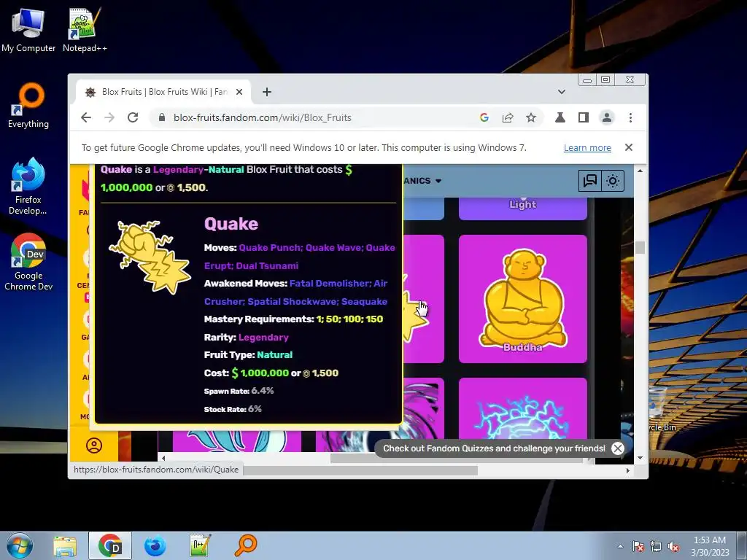Click the page scroll-up arrow
The image size is (747, 560).
point(640,171)
